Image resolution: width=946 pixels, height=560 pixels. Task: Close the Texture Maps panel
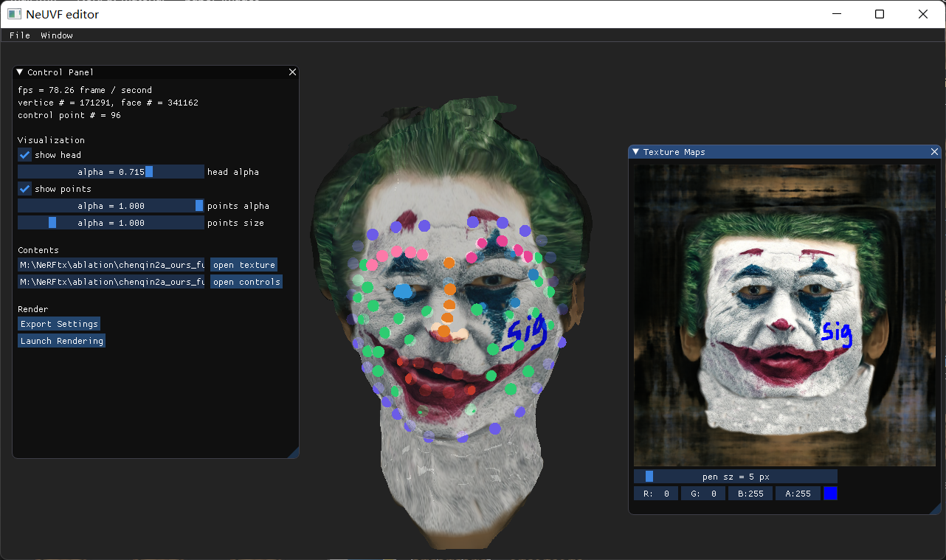click(x=934, y=152)
